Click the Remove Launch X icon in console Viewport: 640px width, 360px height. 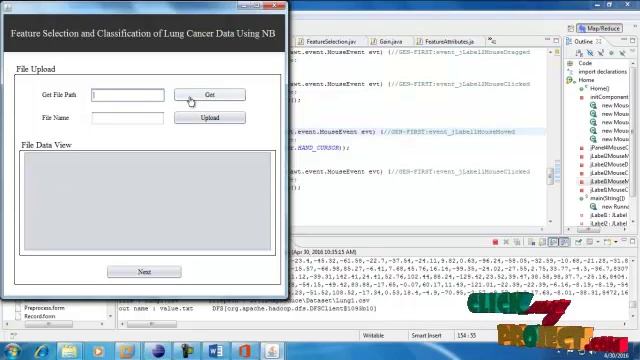tap(506, 242)
